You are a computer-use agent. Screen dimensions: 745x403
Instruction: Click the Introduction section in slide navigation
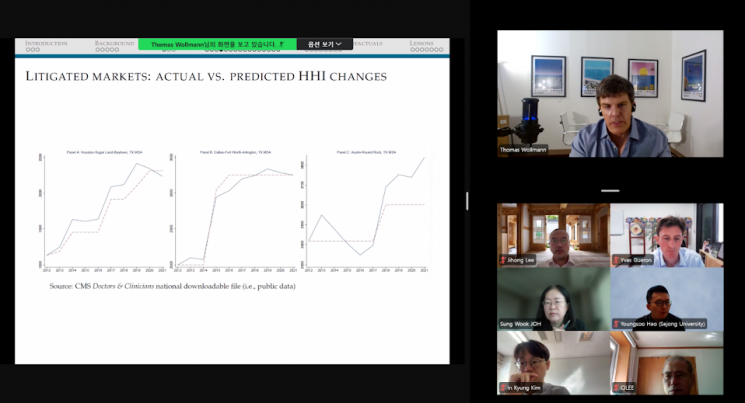[x=46, y=43]
